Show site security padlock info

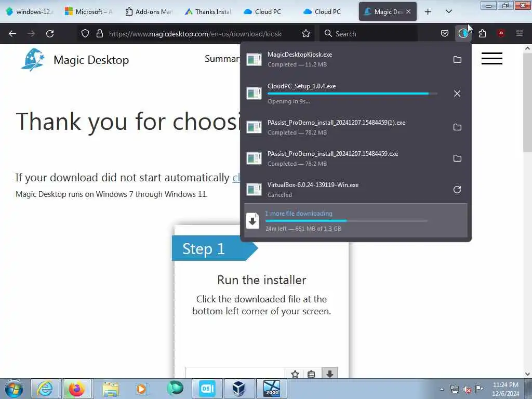click(x=99, y=34)
